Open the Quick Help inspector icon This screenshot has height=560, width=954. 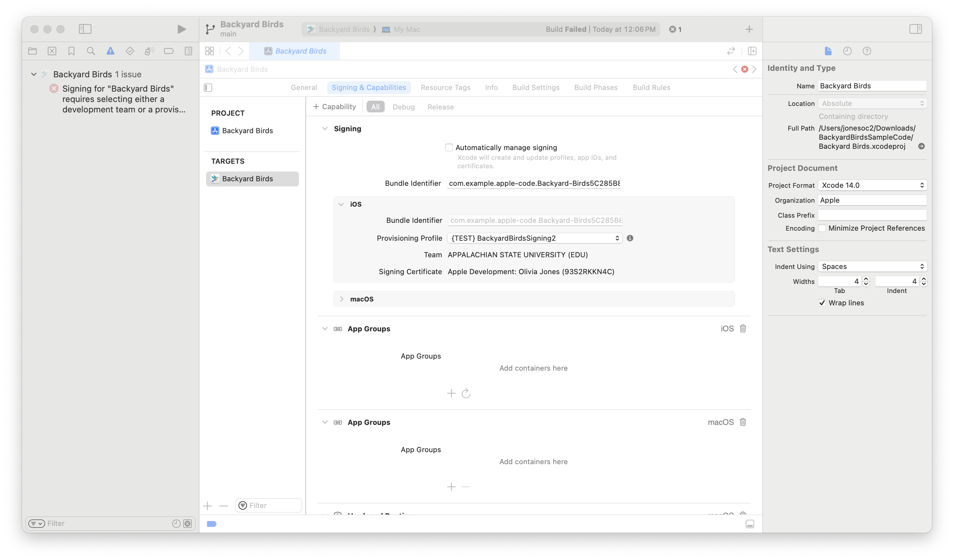(x=867, y=51)
